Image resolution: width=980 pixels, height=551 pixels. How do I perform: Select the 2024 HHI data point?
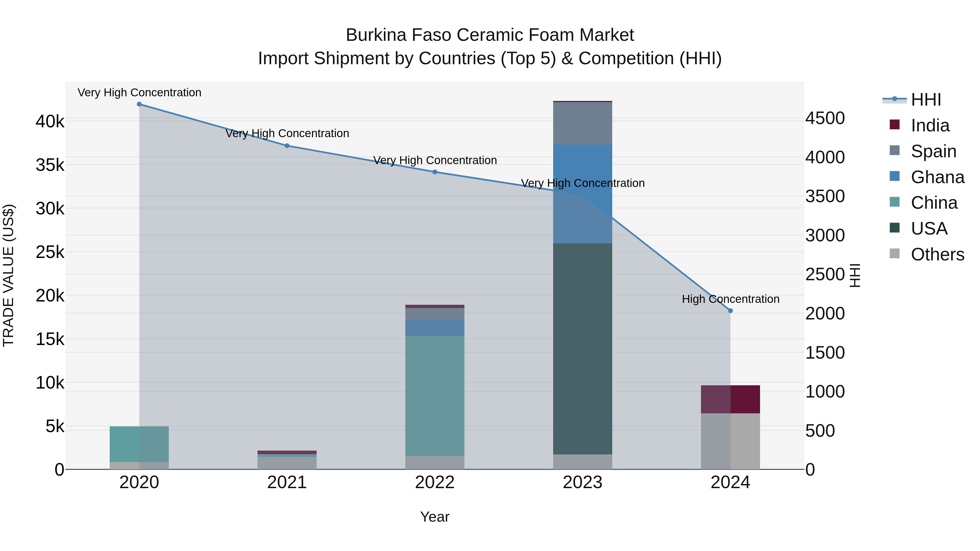click(730, 311)
